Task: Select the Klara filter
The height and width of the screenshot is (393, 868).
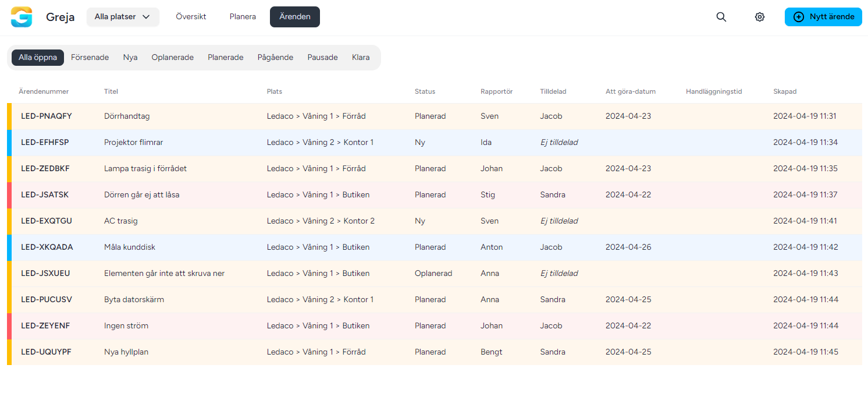Action: (361, 58)
